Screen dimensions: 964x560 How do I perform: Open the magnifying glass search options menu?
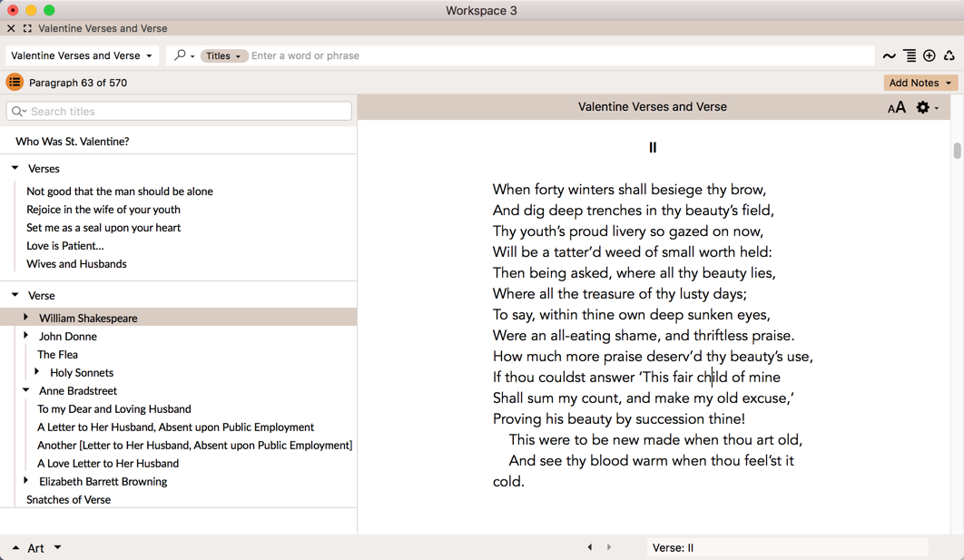tap(184, 55)
